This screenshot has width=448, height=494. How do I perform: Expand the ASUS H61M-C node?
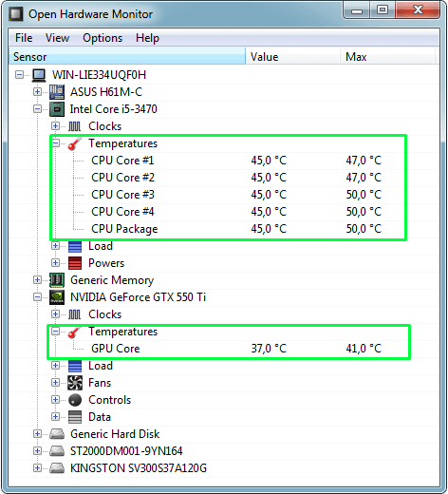point(37,92)
